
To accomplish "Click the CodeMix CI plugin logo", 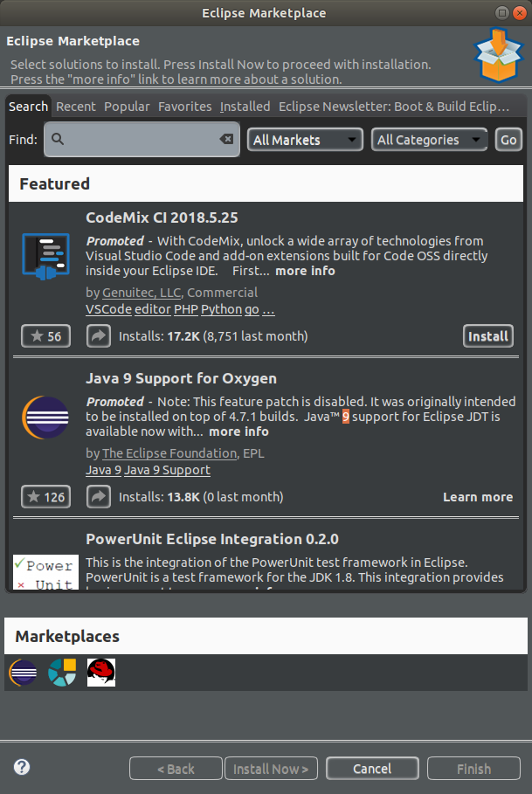I will (x=45, y=256).
